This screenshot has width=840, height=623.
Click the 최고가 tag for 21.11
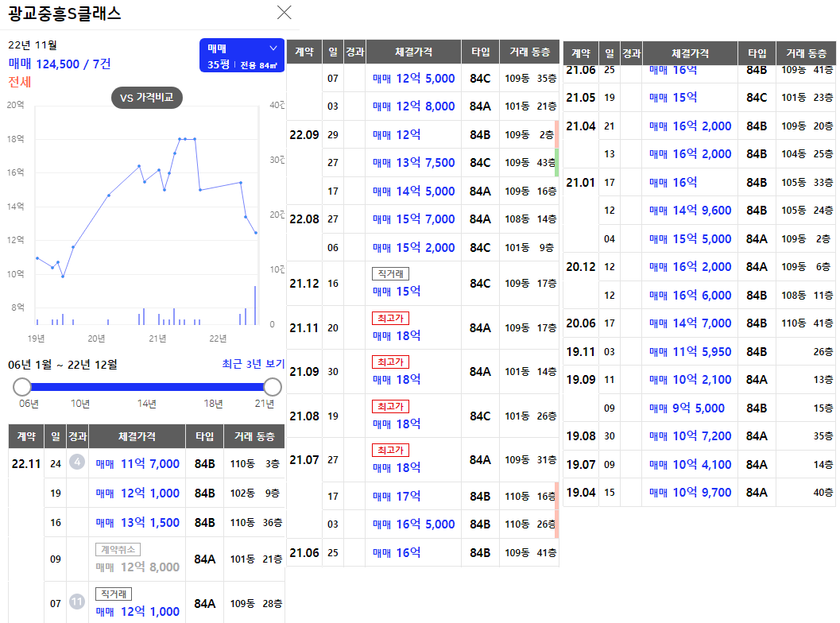(x=390, y=318)
